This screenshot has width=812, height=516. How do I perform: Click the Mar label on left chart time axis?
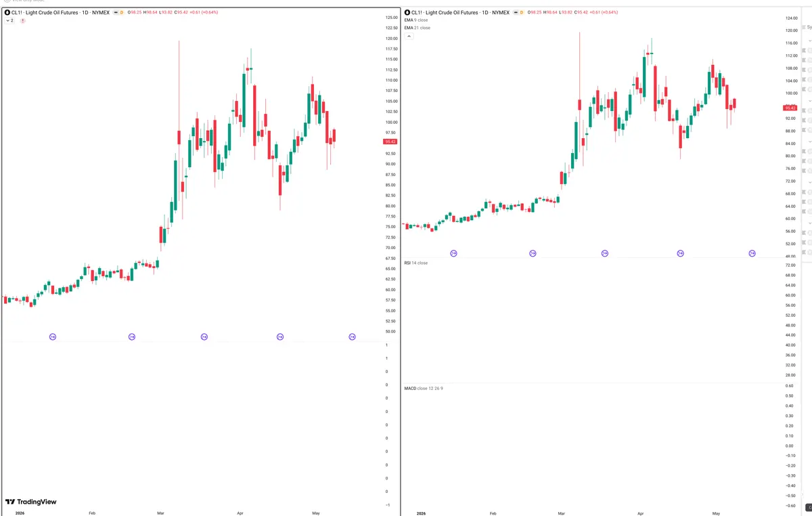coord(160,513)
